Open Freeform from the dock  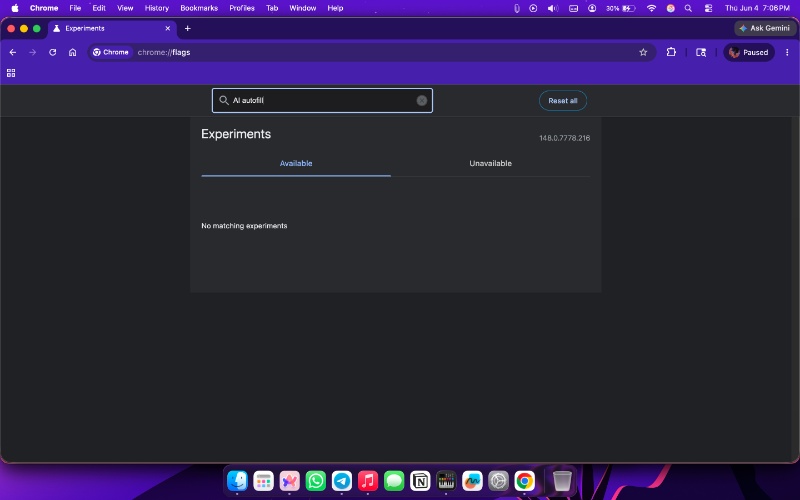pyautogui.click(x=472, y=480)
